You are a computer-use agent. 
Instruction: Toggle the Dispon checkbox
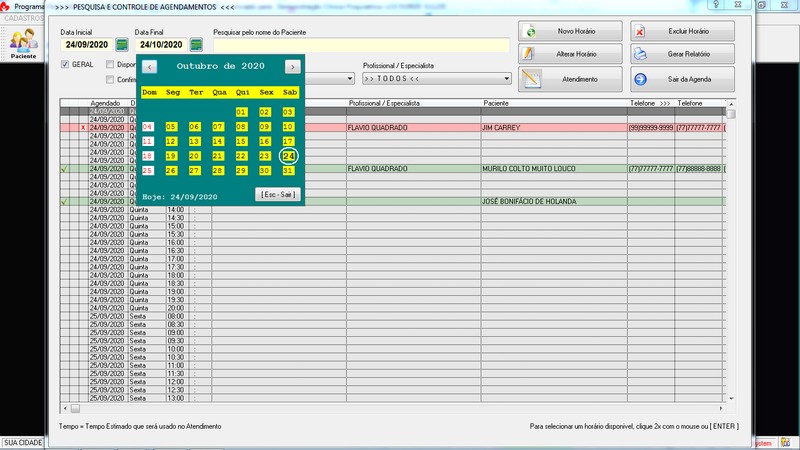click(x=110, y=64)
